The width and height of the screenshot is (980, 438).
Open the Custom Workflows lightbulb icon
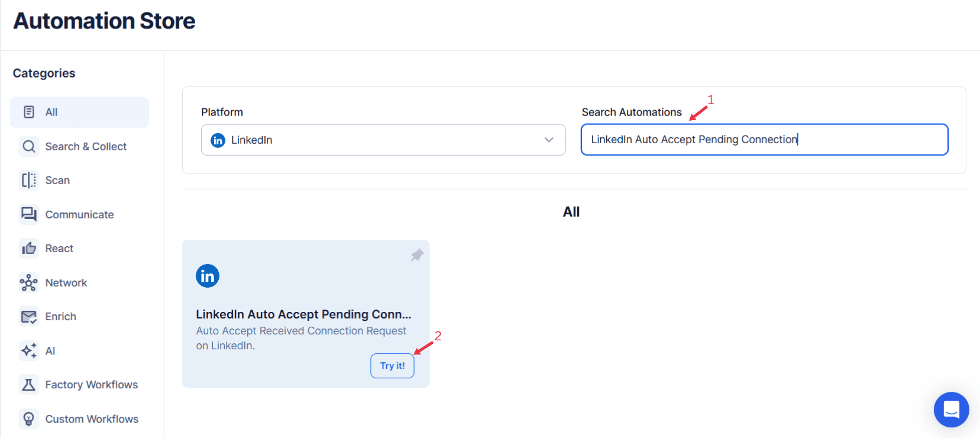click(x=28, y=418)
